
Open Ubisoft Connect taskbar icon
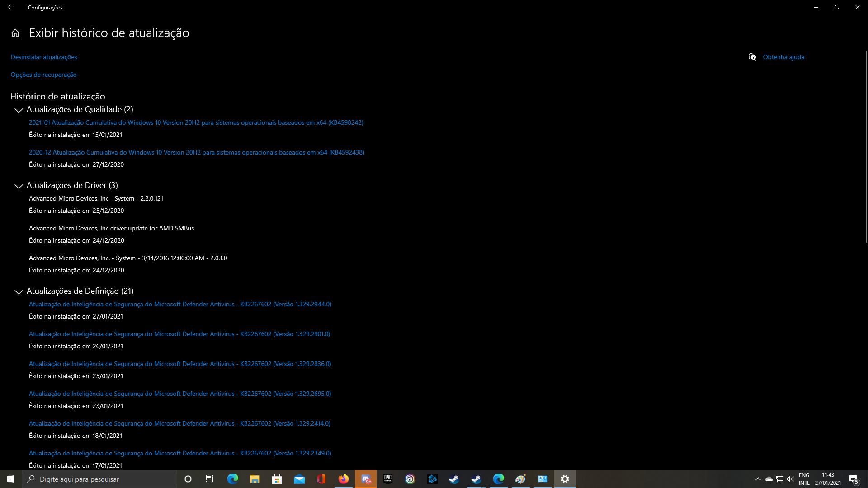(410, 479)
